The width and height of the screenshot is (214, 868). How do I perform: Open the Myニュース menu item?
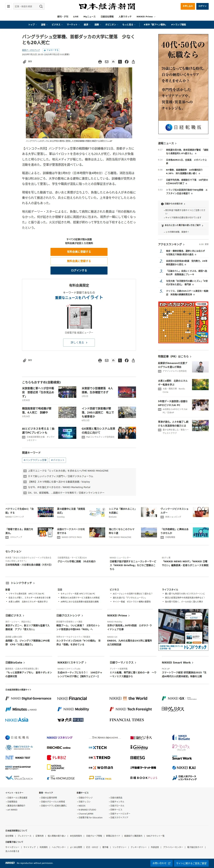click(89, 17)
